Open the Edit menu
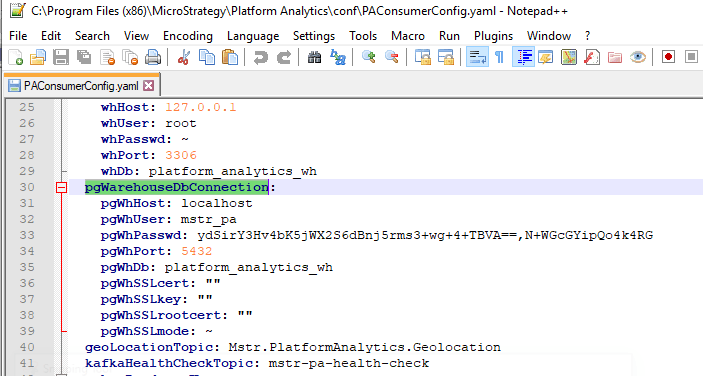Image resolution: width=703 pixels, height=376 pixels. (x=51, y=36)
